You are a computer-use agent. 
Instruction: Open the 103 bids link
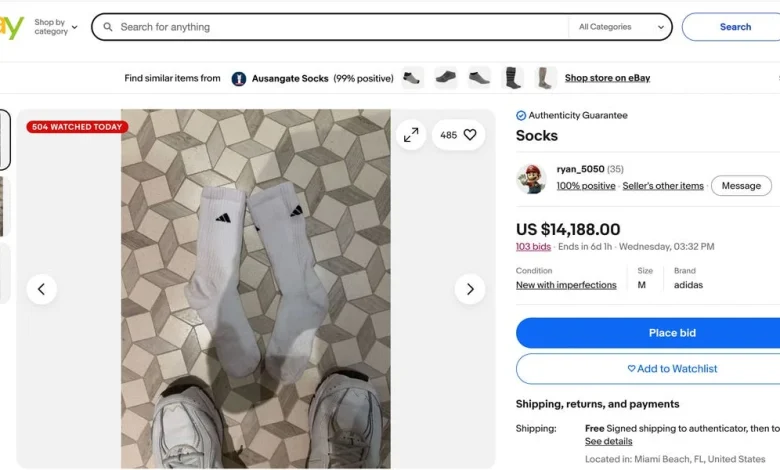tap(533, 247)
